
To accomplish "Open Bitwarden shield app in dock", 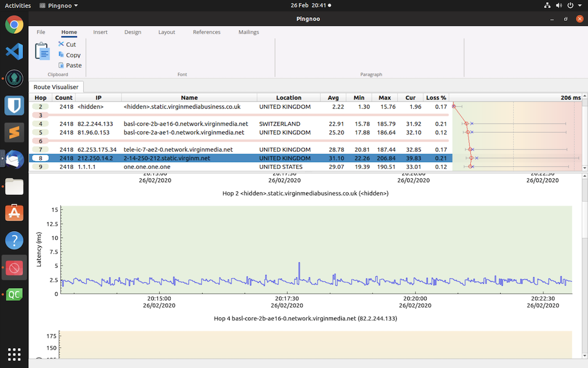I will [14, 106].
